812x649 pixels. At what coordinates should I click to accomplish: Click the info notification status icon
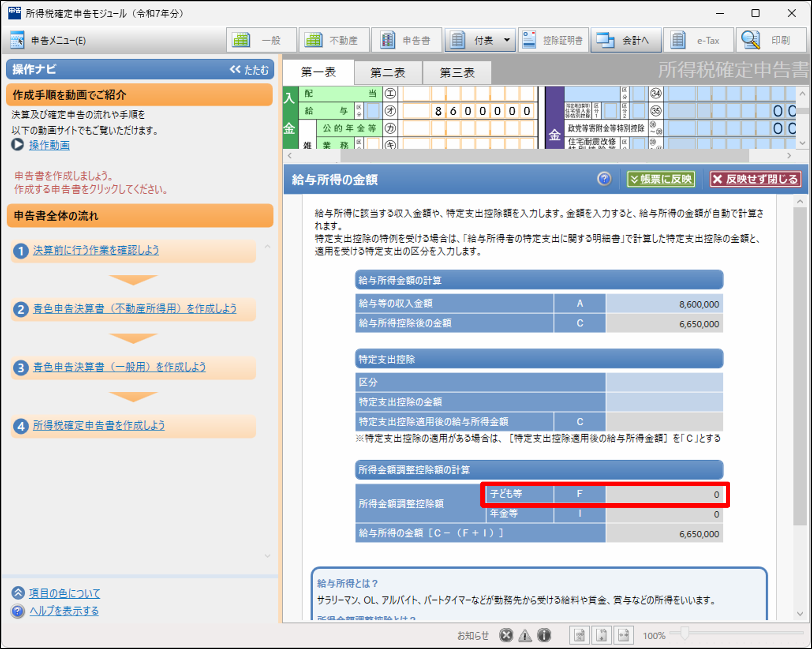coord(544,635)
